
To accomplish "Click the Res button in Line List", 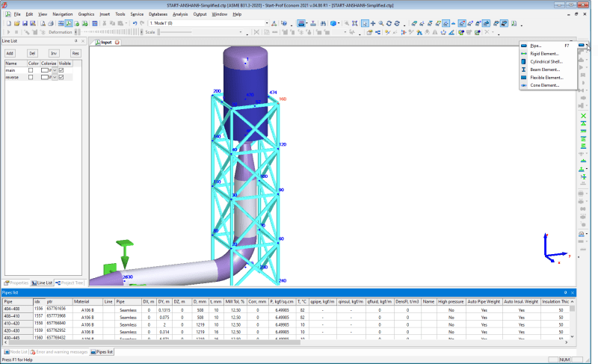I will [75, 53].
